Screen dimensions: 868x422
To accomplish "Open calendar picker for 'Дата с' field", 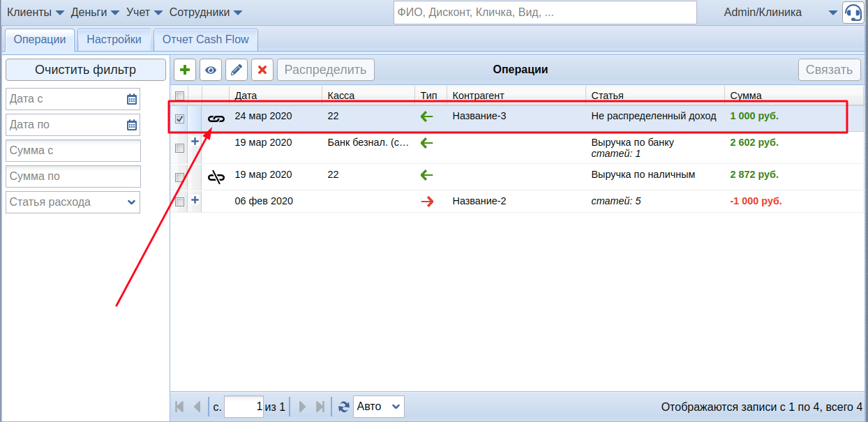I will pos(132,99).
